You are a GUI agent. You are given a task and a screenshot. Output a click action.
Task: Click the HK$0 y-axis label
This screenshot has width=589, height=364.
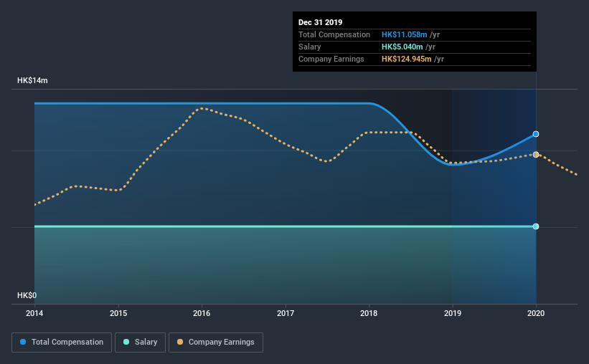[x=27, y=296]
